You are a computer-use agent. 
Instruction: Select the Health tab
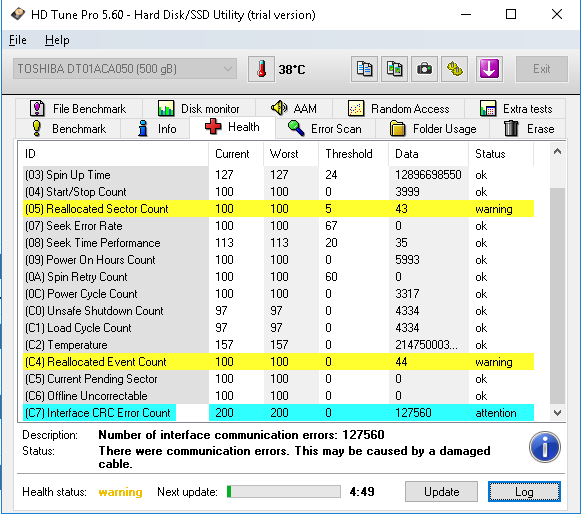click(x=232, y=127)
